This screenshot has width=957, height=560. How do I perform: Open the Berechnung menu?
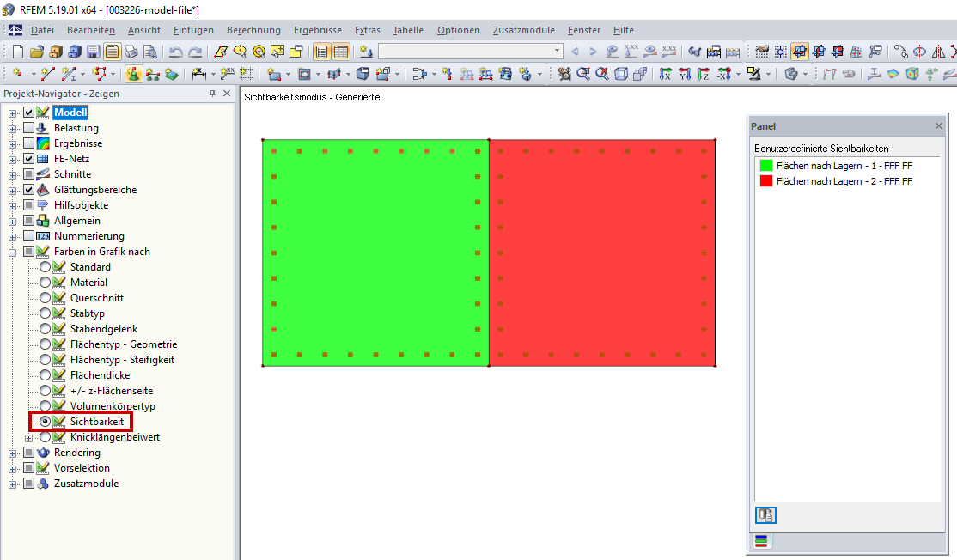click(x=253, y=30)
